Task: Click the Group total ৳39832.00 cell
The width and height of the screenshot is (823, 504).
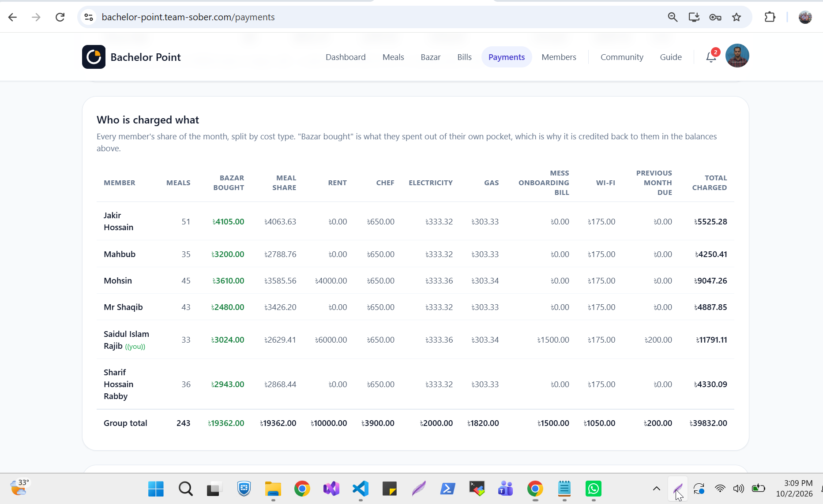Action: coord(708,423)
